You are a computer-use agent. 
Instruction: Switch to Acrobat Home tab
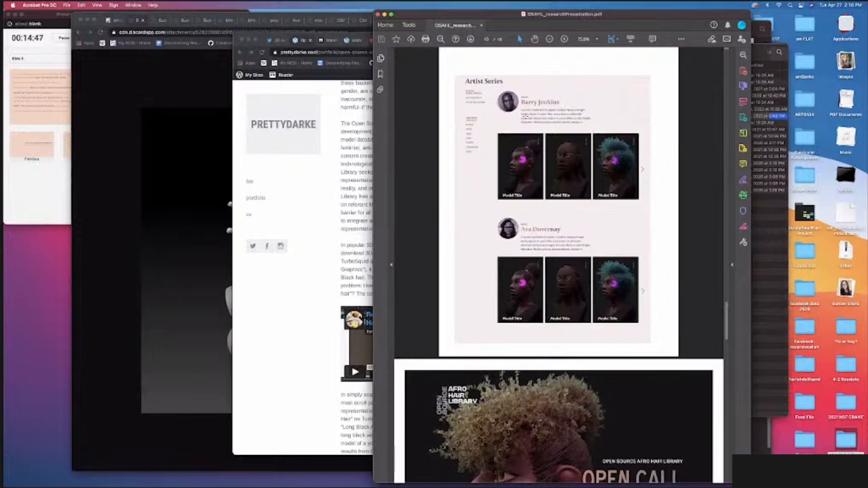[x=386, y=25]
